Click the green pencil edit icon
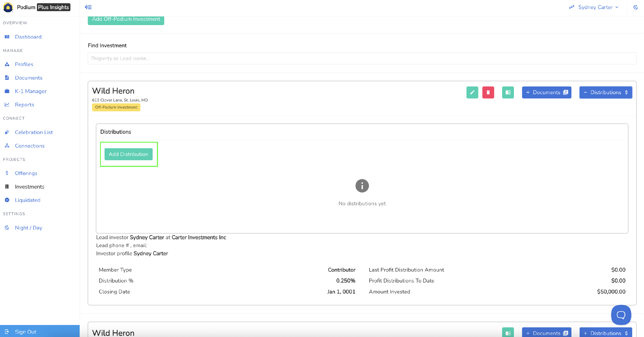Viewport: 644px width, 337px height. click(472, 92)
